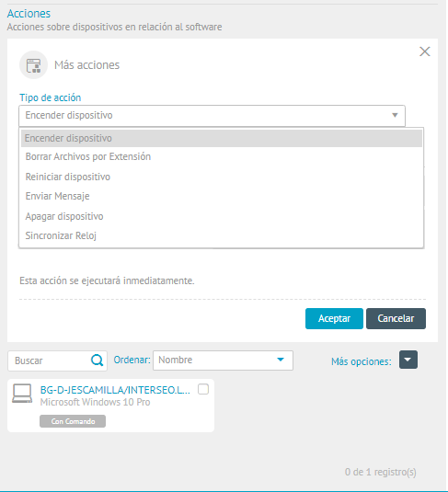Open the Más opciones dropdown arrow
The image size is (448, 492).
coord(408,360)
